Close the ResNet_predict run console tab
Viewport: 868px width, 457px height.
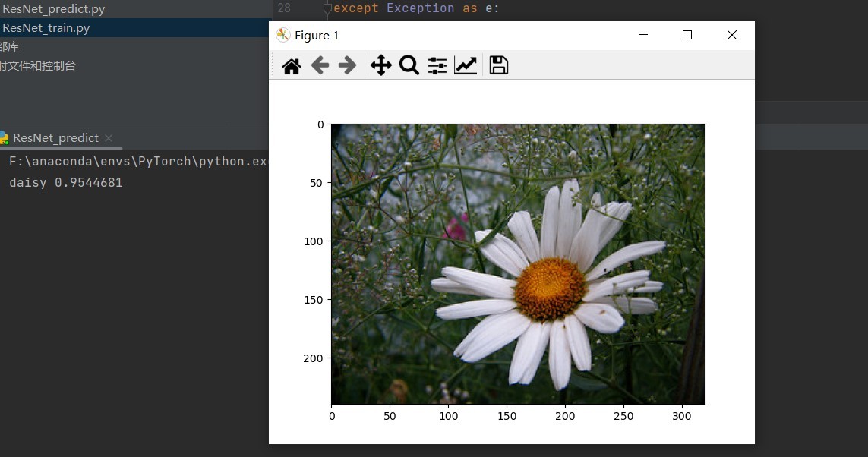coord(108,138)
